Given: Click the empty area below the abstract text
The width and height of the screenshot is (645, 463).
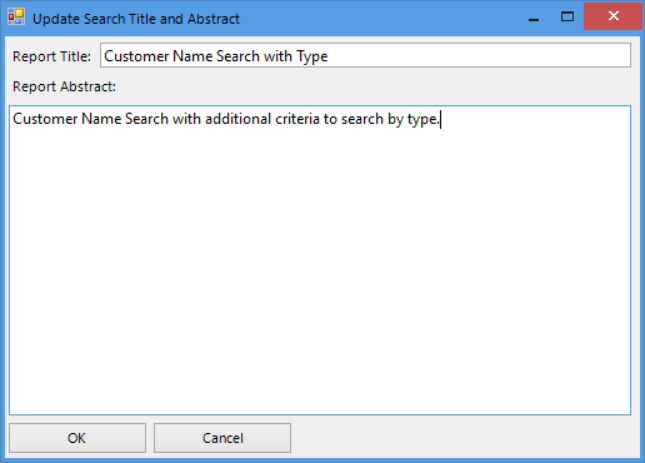Looking at the screenshot, I should coord(320,300).
